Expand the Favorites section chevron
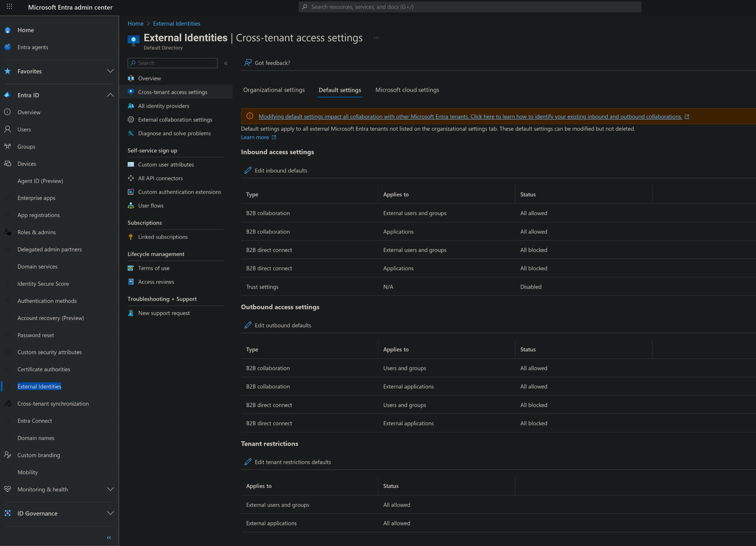The image size is (756, 546). [110, 71]
